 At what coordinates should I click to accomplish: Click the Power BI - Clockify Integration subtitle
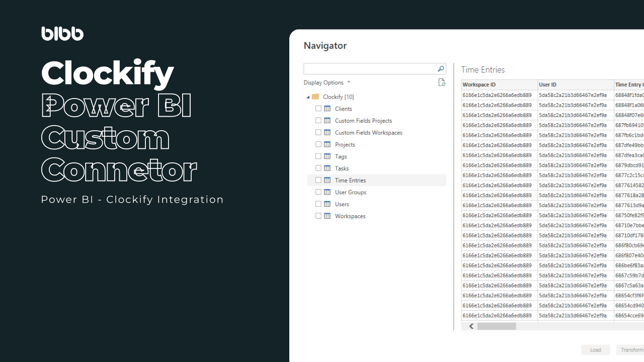(132, 200)
